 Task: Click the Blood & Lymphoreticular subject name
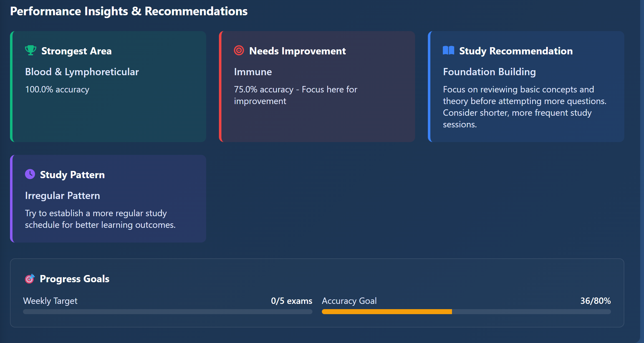tap(82, 72)
